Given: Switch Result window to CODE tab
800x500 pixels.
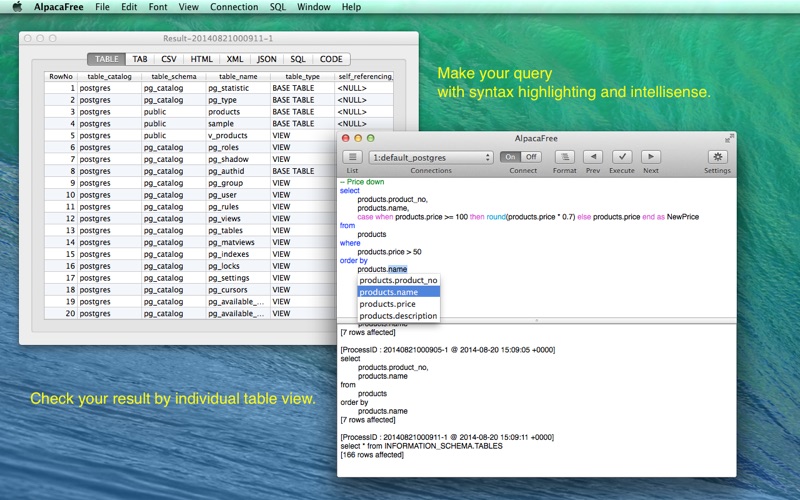Looking at the screenshot, I should (331, 59).
